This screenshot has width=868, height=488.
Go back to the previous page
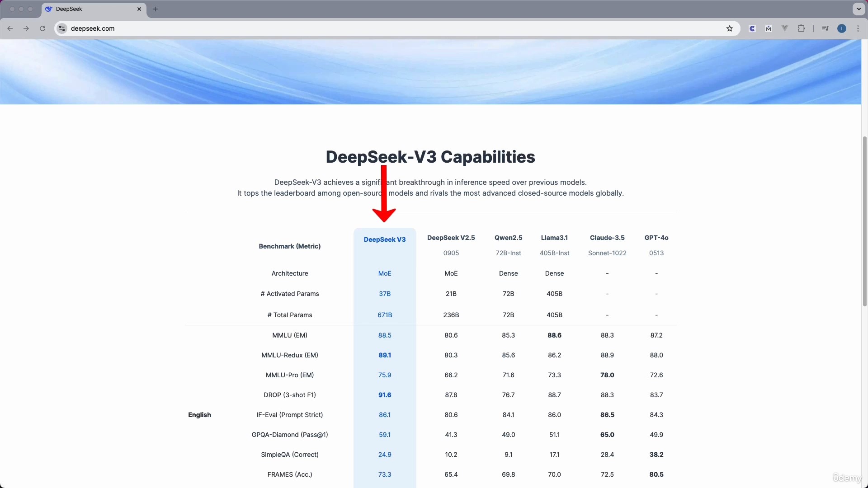(x=10, y=28)
